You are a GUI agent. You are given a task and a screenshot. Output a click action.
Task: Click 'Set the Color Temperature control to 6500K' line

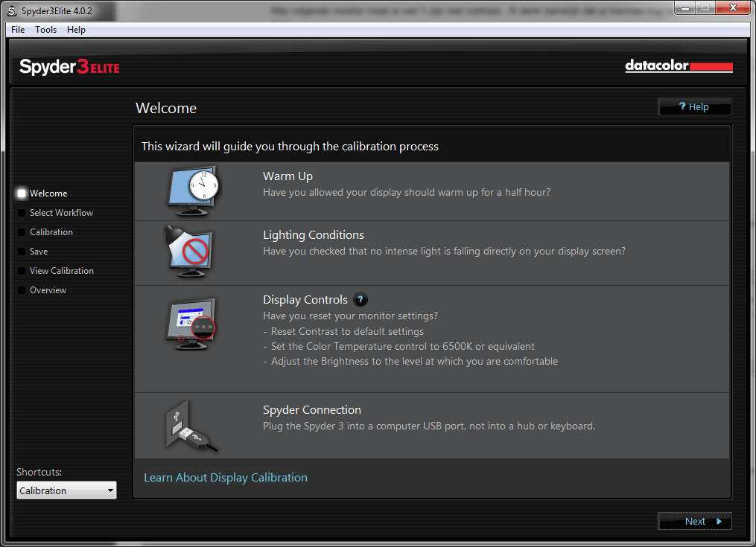[x=403, y=346]
